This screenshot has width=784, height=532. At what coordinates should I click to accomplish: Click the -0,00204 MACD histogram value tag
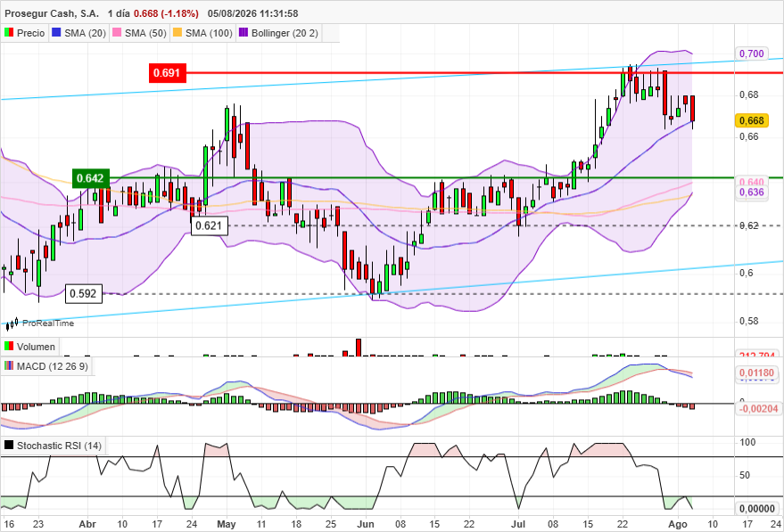(x=757, y=409)
